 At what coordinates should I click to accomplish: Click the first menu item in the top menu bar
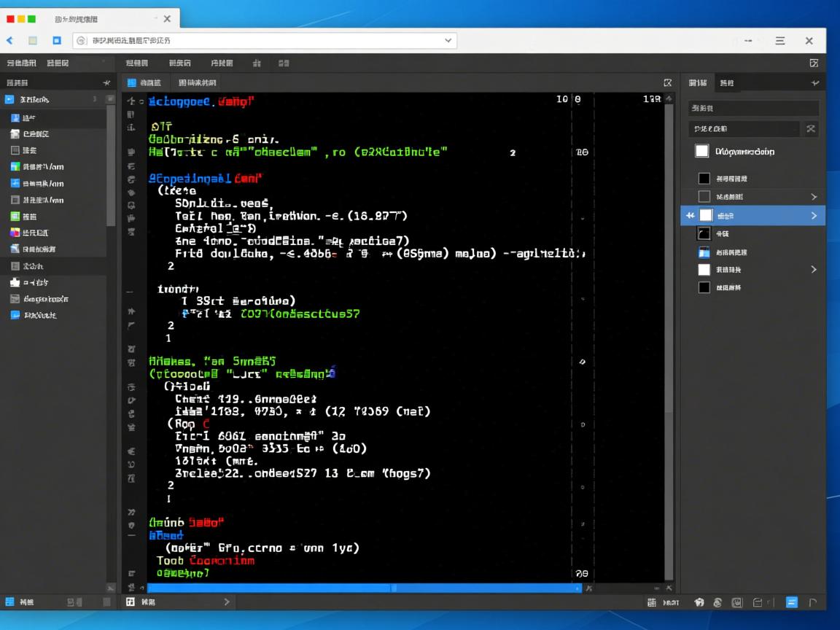pos(22,63)
